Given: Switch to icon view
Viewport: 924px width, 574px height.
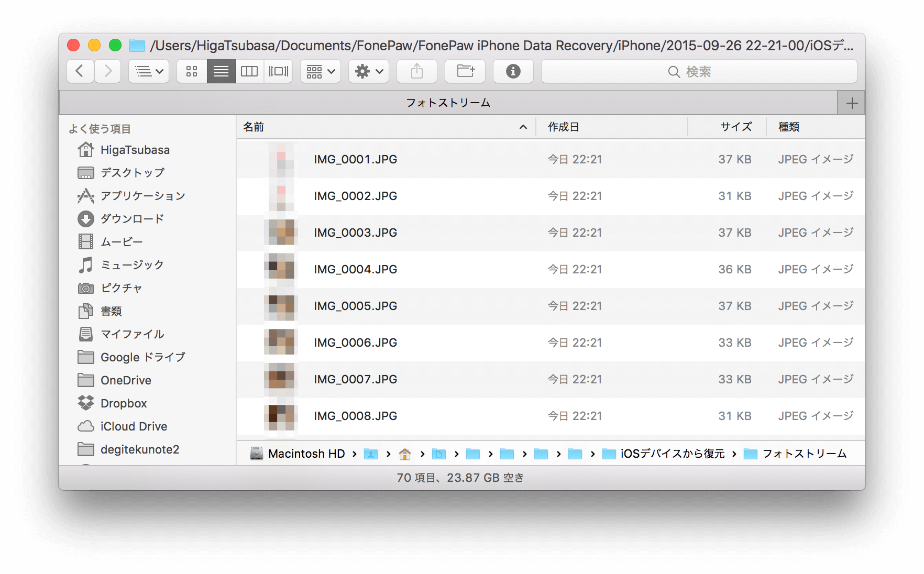Looking at the screenshot, I should (192, 71).
